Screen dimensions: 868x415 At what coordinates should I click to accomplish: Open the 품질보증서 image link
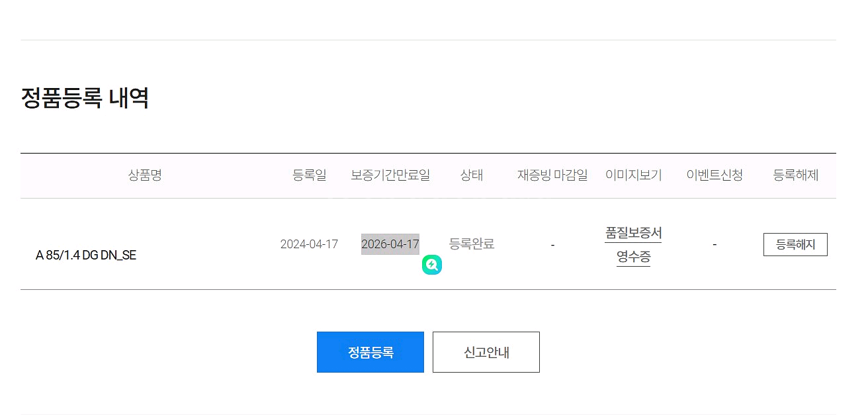coord(633,233)
